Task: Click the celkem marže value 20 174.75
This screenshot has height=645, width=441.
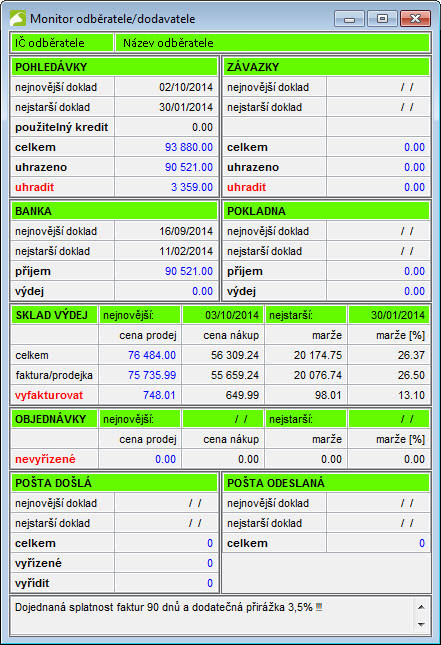Action: (x=318, y=355)
